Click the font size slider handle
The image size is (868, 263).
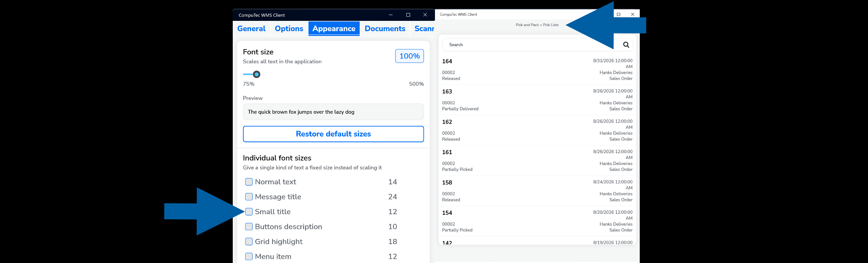click(257, 74)
